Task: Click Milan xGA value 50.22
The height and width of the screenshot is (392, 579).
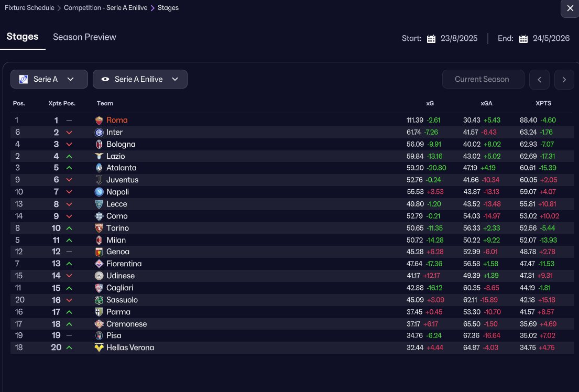Action: (x=472, y=240)
